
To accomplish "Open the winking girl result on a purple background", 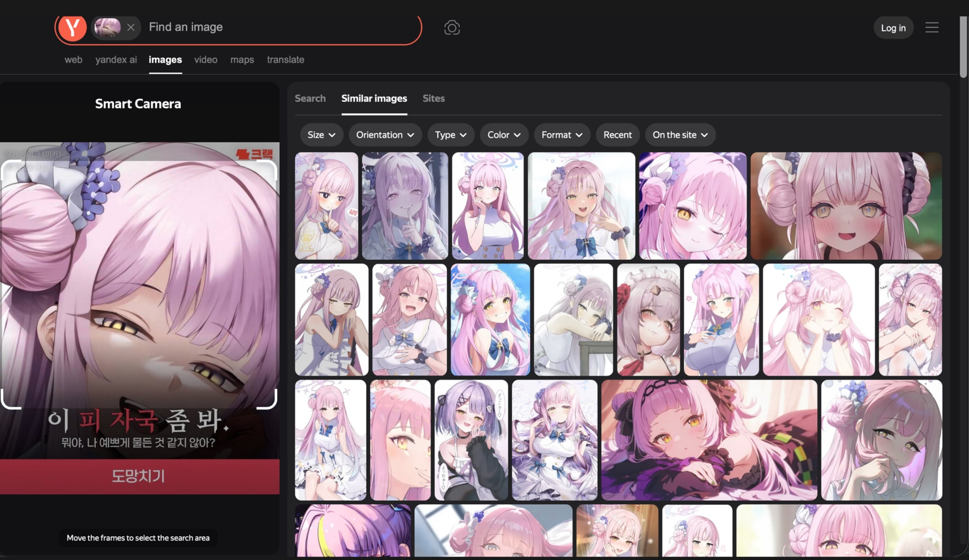I will (692, 206).
